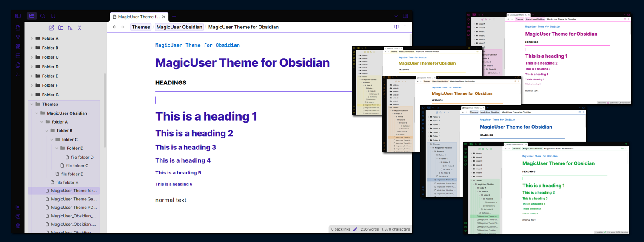
Task: Expand Folder F in the explorer
Action: 31,85
